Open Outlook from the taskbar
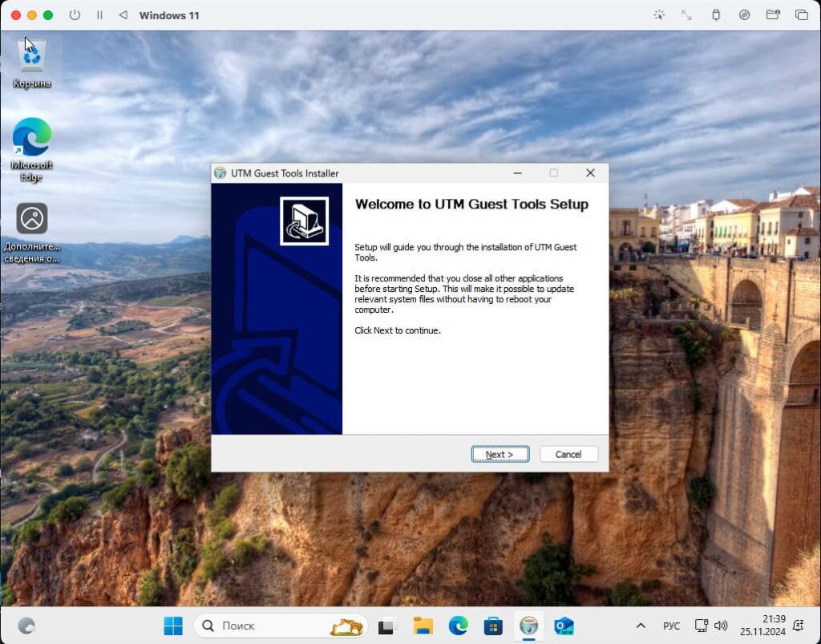 click(564, 626)
